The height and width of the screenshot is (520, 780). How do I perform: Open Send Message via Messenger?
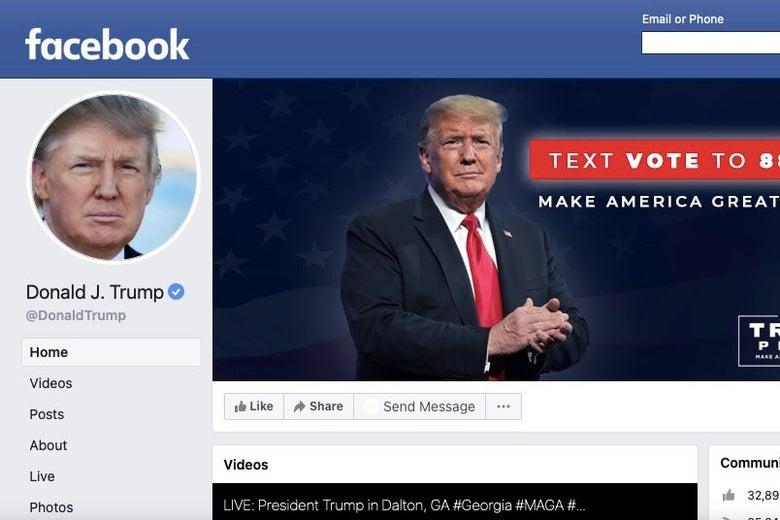pos(419,407)
